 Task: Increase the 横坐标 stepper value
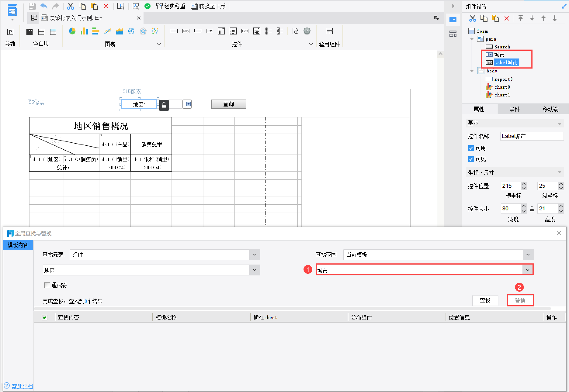pos(524,184)
